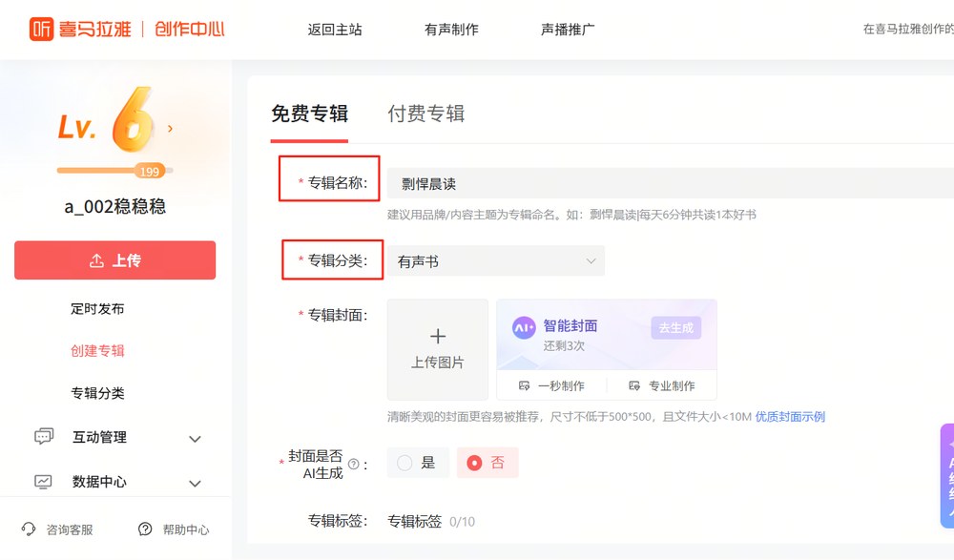Click 咨询客服 at the sidebar bottom
The image size is (954, 560).
[x=57, y=529]
